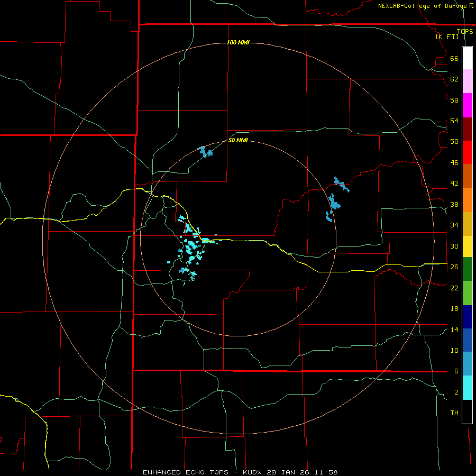The width and height of the screenshot is (476, 476).
Task: Select the dark green legend swatch
Action: pyautogui.click(x=467, y=269)
